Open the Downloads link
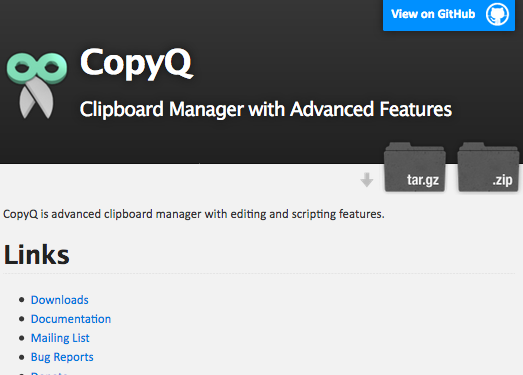This screenshot has height=375, width=523. coord(60,300)
